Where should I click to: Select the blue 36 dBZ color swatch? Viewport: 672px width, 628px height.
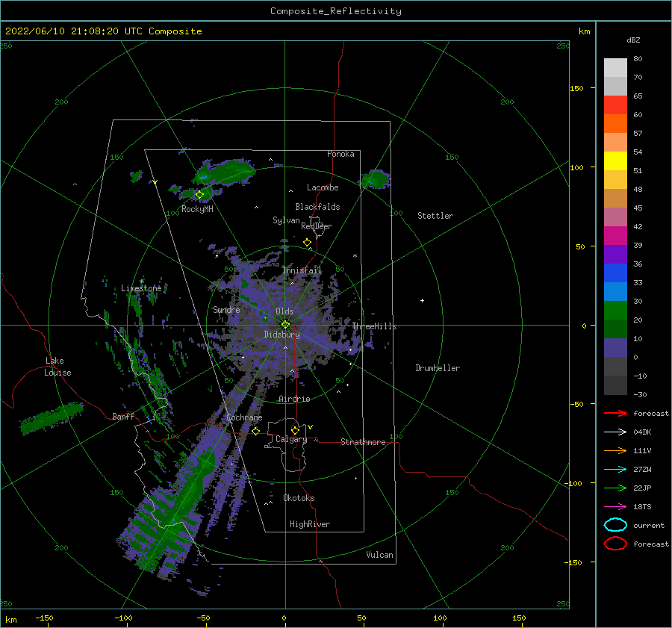(x=615, y=273)
